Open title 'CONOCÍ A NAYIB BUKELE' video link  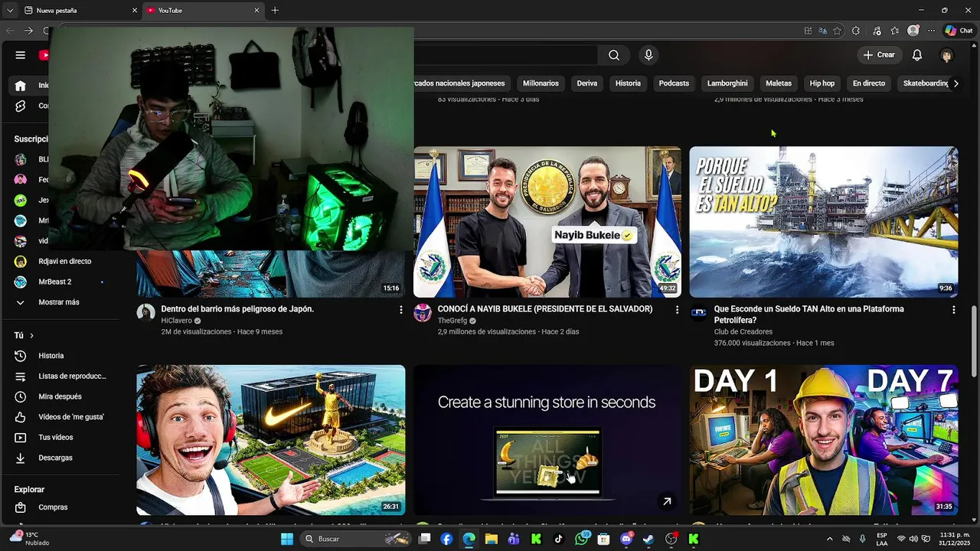(545, 309)
